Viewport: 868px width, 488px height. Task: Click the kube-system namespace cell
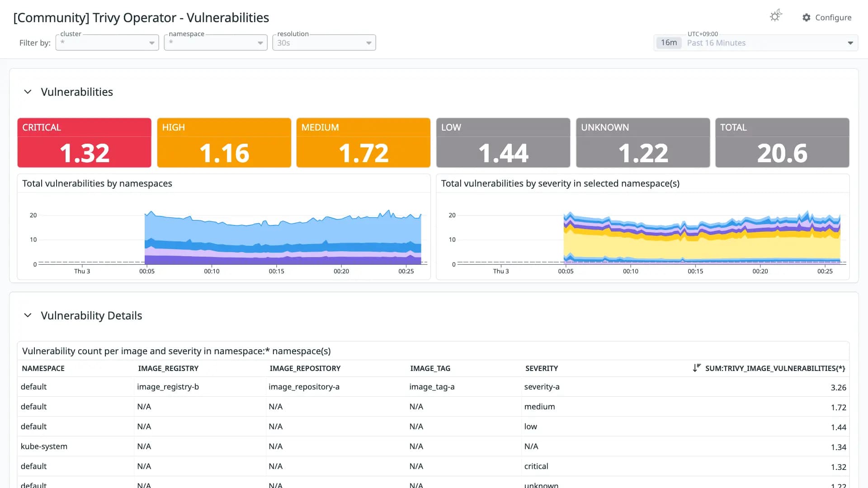[x=44, y=446]
